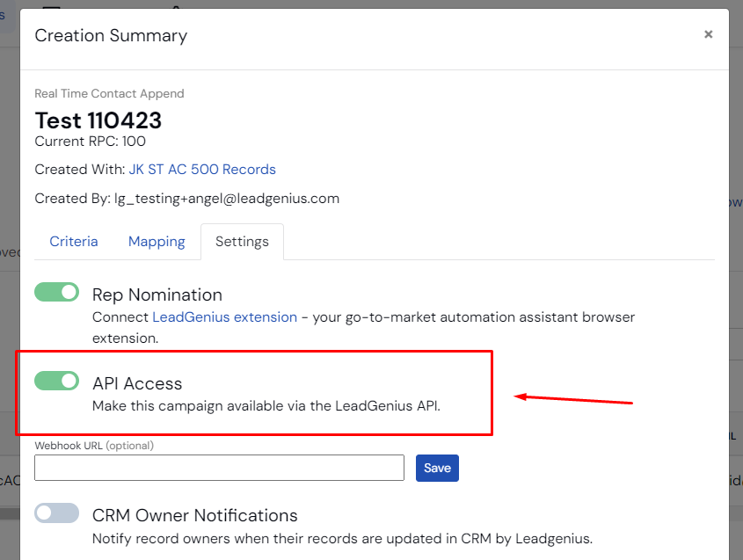Click the Creation Summary dialog title
The image size is (743, 560).
pyautogui.click(x=111, y=36)
